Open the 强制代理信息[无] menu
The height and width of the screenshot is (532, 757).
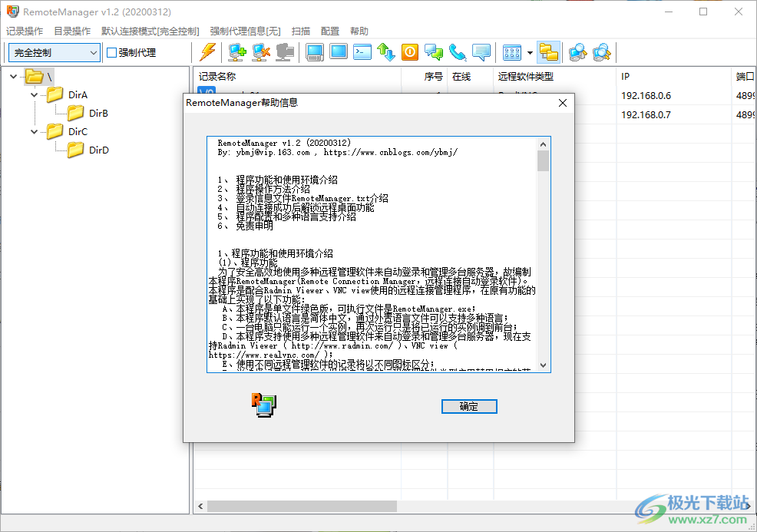click(x=245, y=31)
